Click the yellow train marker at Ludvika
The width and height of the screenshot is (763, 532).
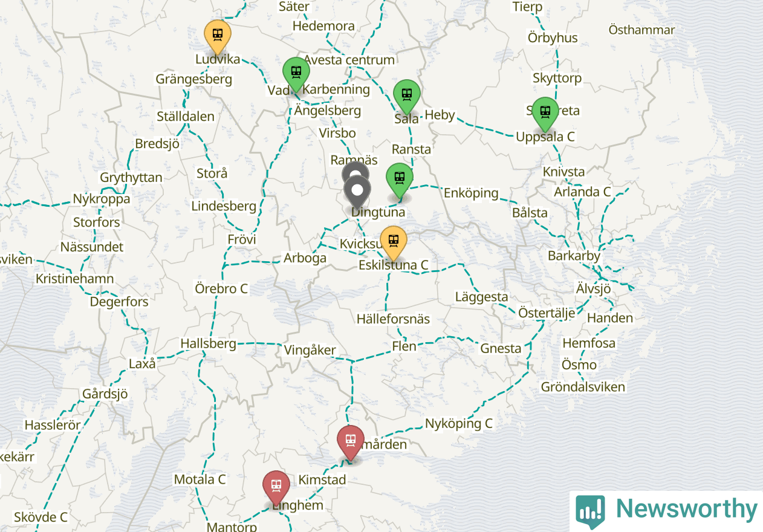(x=218, y=35)
